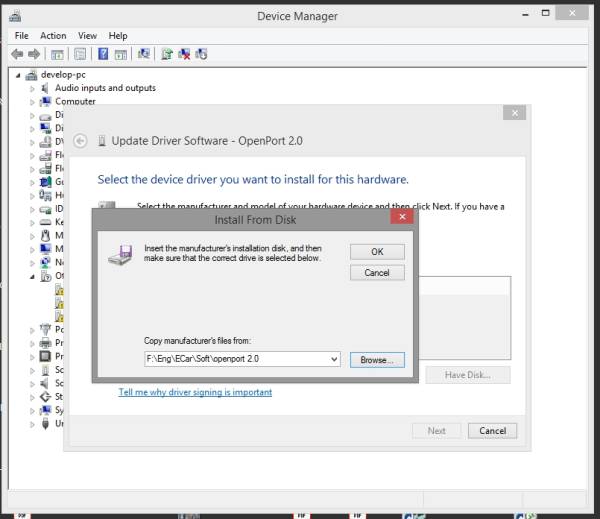Click the back arrow in Update Driver Software wizard
This screenshot has height=519, width=600.
[x=80, y=141]
